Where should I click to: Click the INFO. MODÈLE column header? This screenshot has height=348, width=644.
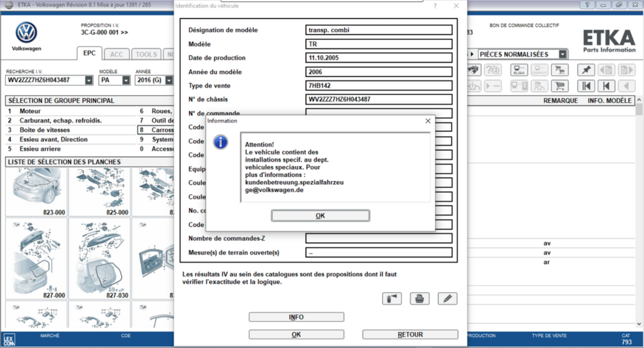coord(609,101)
